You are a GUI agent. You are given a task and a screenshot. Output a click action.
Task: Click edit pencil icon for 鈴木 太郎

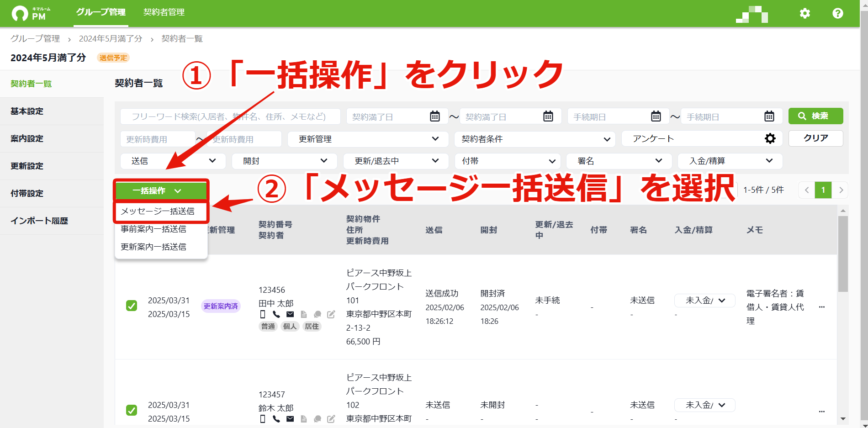coord(331,419)
